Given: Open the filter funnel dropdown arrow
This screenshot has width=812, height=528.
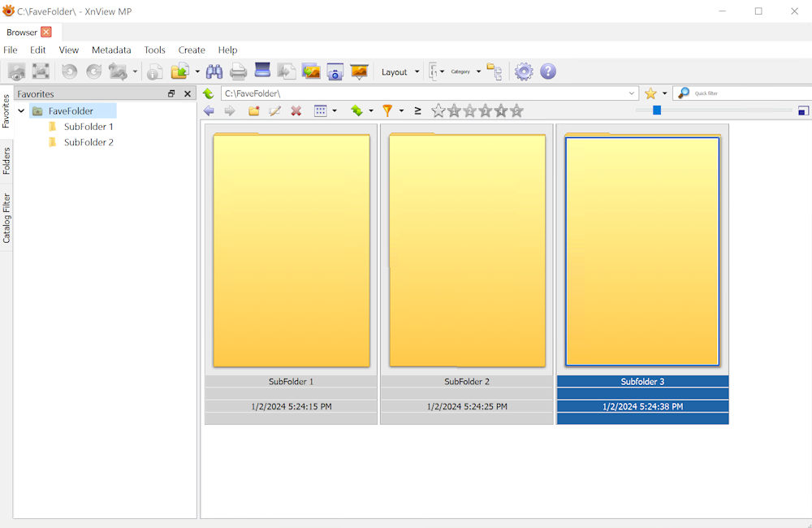Looking at the screenshot, I should (401, 110).
